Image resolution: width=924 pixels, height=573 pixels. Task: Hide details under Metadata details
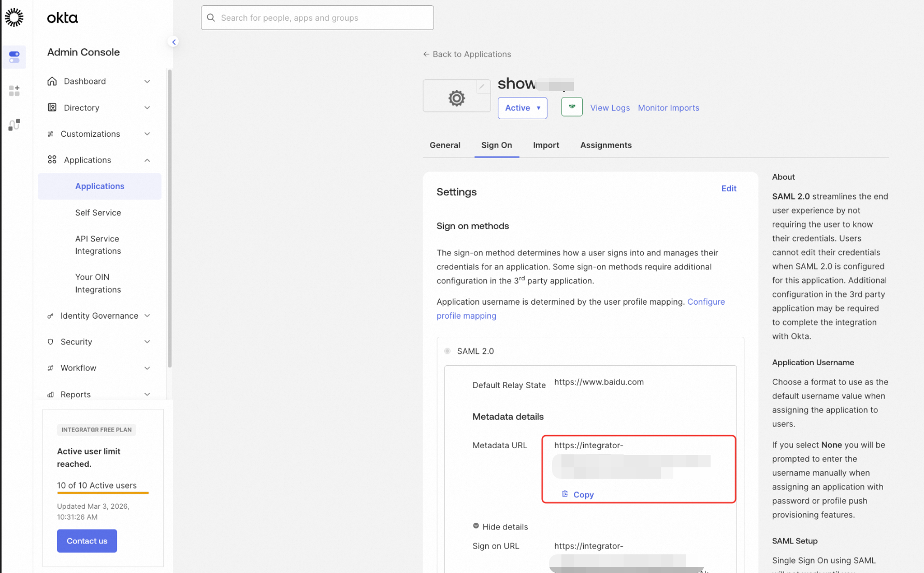500,526
